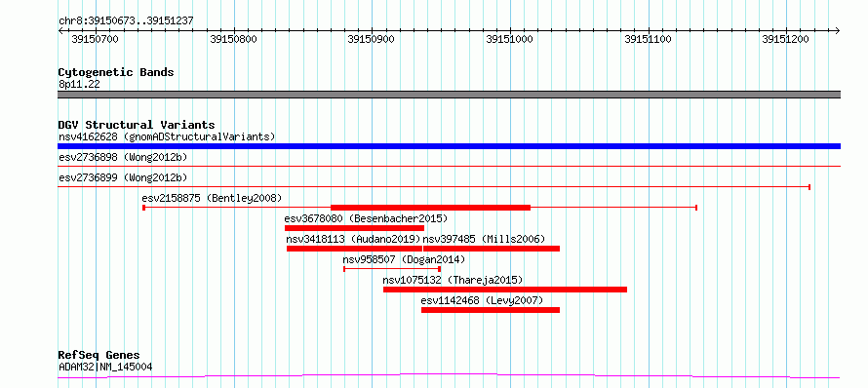Click the red bar under nsv3418113

(x=354, y=249)
